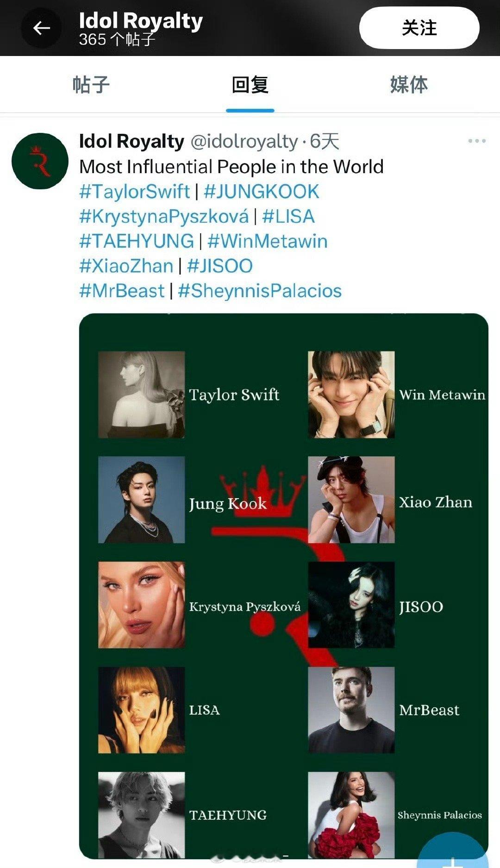This screenshot has height=868, width=500.
Task: Tap the #MrBeast hashtag
Action: pyautogui.click(x=122, y=291)
